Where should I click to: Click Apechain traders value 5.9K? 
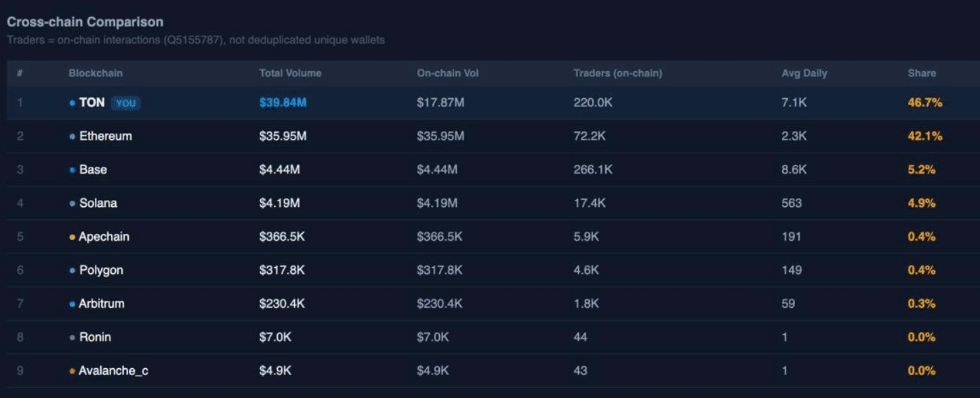pos(586,237)
